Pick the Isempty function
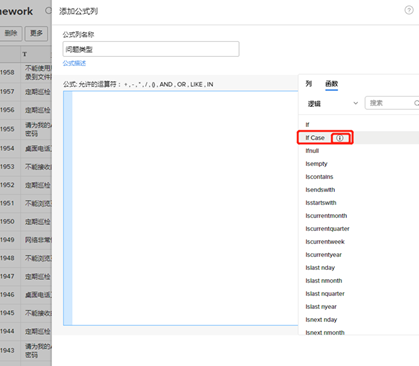 point(316,164)
